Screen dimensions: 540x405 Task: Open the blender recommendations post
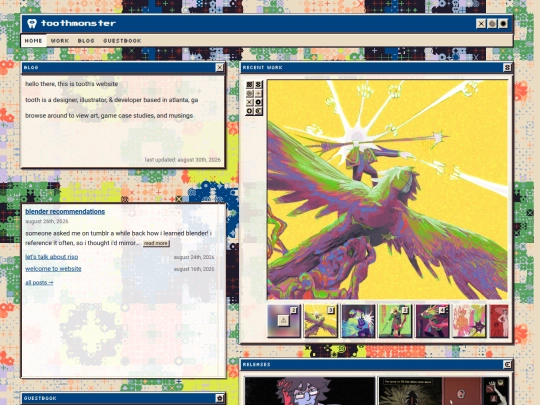pyautogui.click(x=65, y=211)
